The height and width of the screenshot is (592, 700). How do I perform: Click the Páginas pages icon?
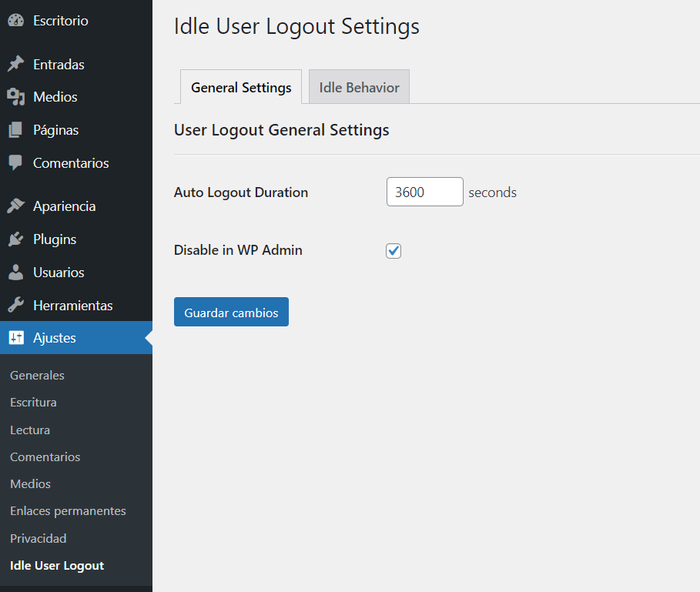(16, 130)
